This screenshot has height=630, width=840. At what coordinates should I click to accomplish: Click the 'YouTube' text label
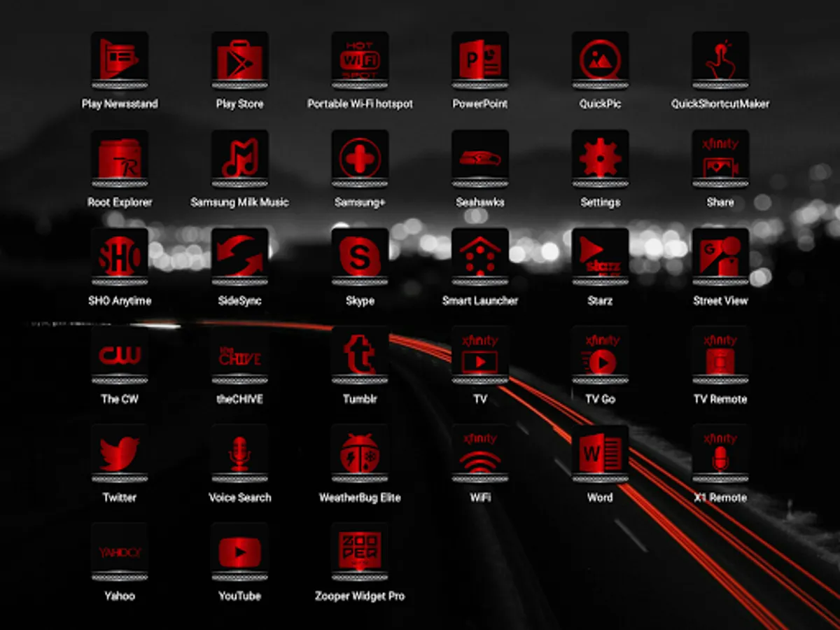239,596
